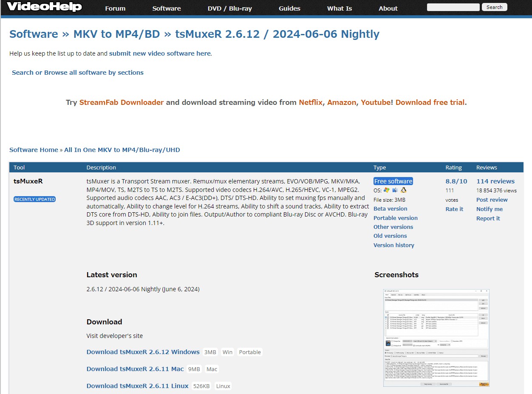This screenshot has width=532, height=394.
Task: Click Report it link
Action: [x=488, y=218]
